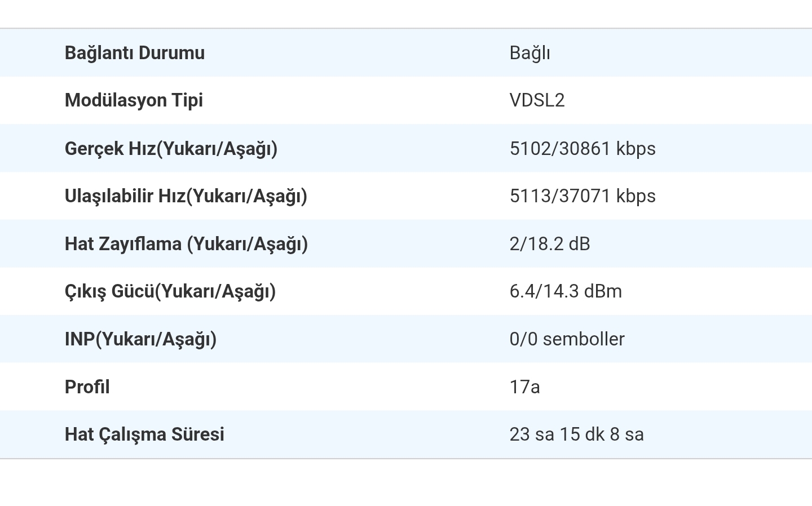Select the Profil row label

87,387
